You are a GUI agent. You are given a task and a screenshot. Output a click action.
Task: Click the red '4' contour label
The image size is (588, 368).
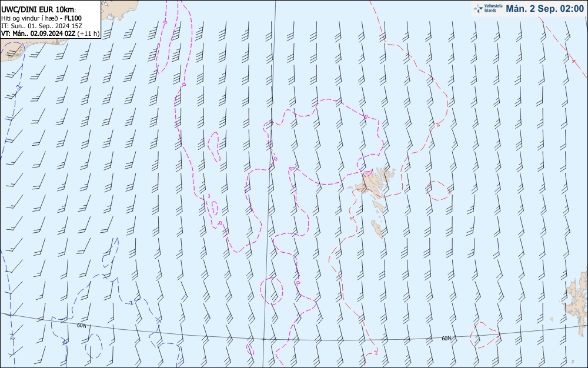pyautogui.click(x=573, y=61)
